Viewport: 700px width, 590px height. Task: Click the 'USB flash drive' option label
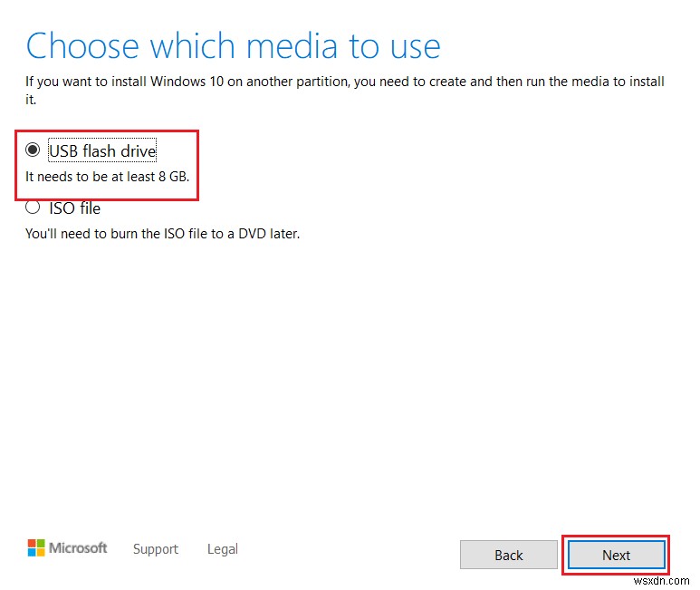[102, 150]
